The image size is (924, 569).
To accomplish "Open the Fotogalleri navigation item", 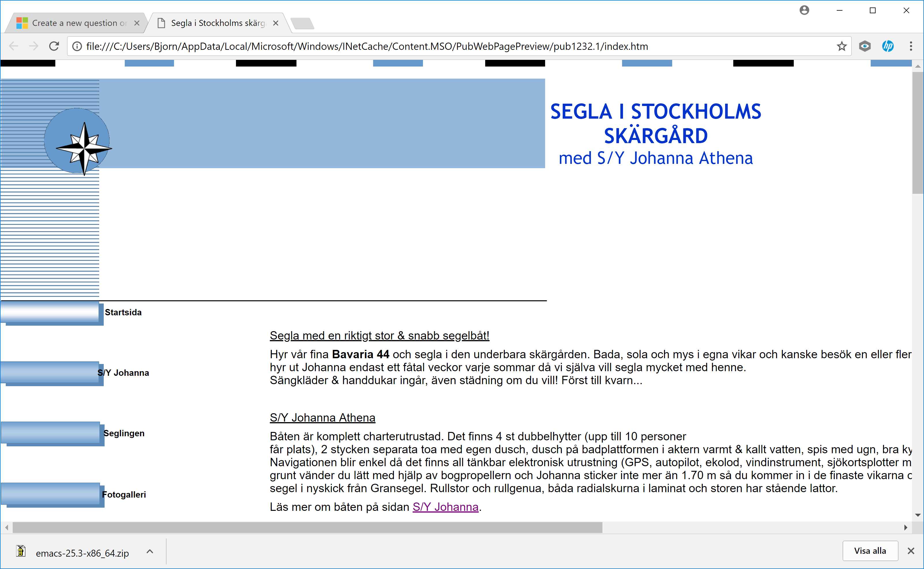I will click(124, 494).
